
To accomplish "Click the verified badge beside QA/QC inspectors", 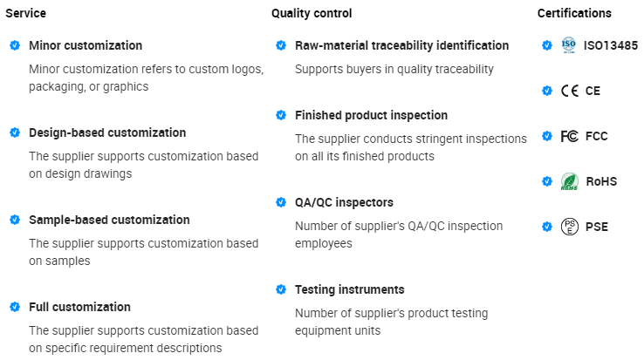I will (280, 202).
